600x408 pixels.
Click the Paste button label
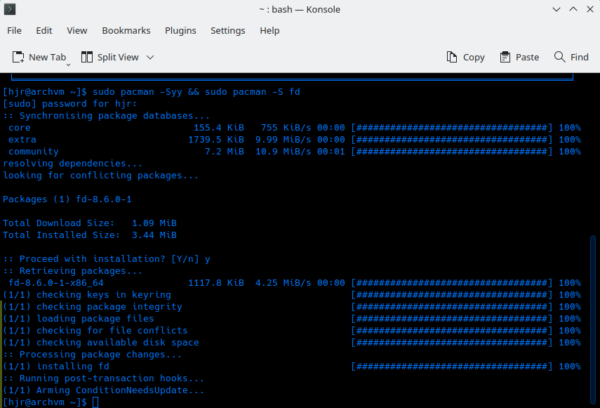point(527,57)
